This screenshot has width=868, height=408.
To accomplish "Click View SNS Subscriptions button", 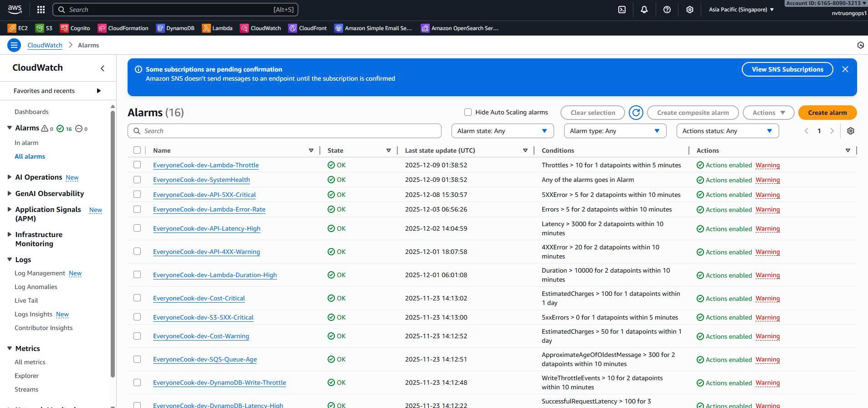I will coord(787,69).
